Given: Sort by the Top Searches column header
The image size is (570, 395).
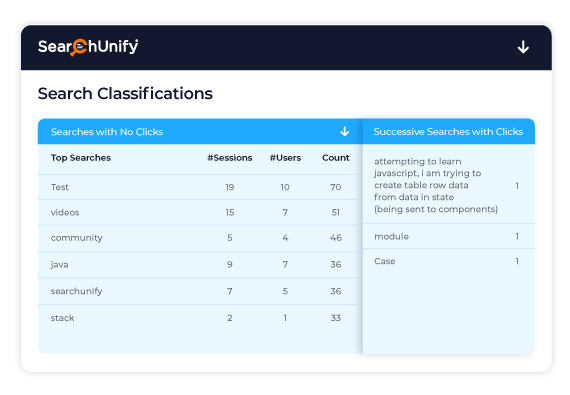Looking at the screenshot, I should pyautogui.click(x=81, y=158).
